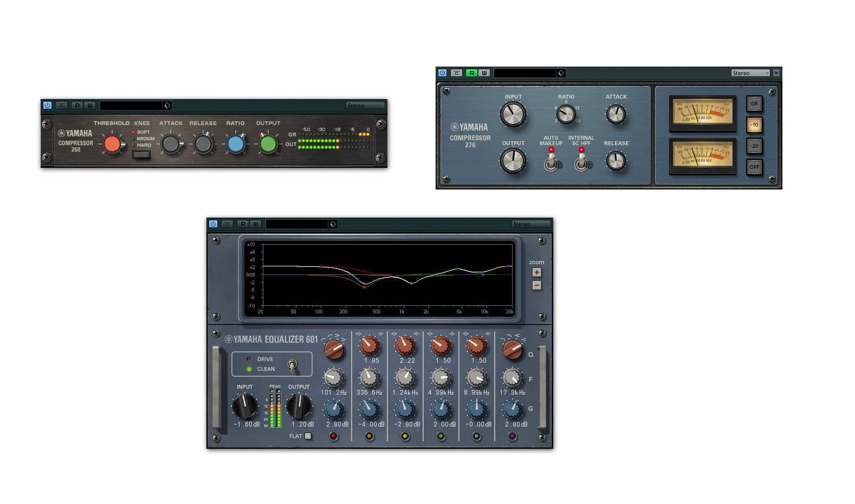Screen dimensions: 855x504
Task: Adjust the Equalizer 601 Input knob
Action: 245,406
